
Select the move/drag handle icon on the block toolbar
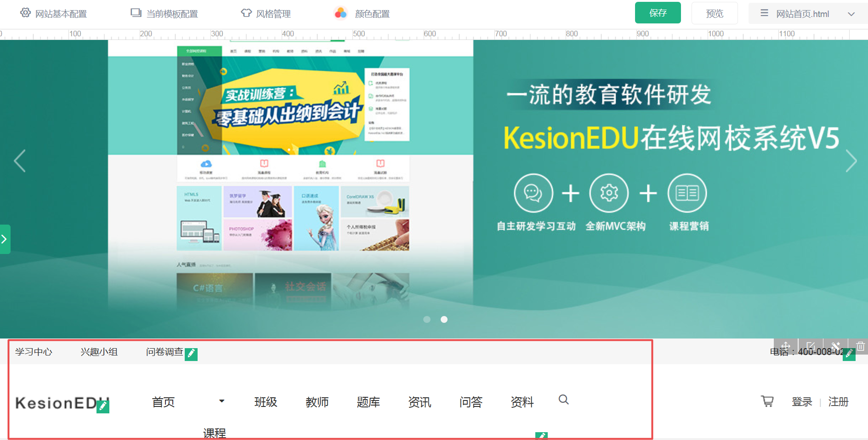click(x=786, y=345)
